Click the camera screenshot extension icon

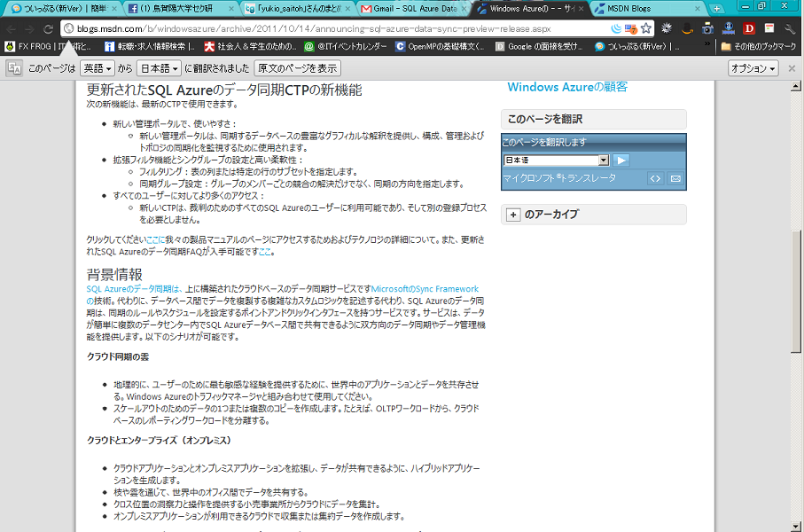707,28
